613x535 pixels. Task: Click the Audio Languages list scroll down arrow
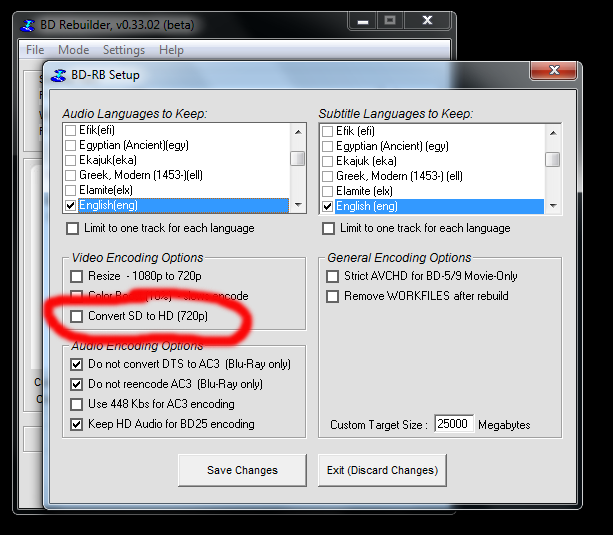pyautogui.click(x=298, y=205)
